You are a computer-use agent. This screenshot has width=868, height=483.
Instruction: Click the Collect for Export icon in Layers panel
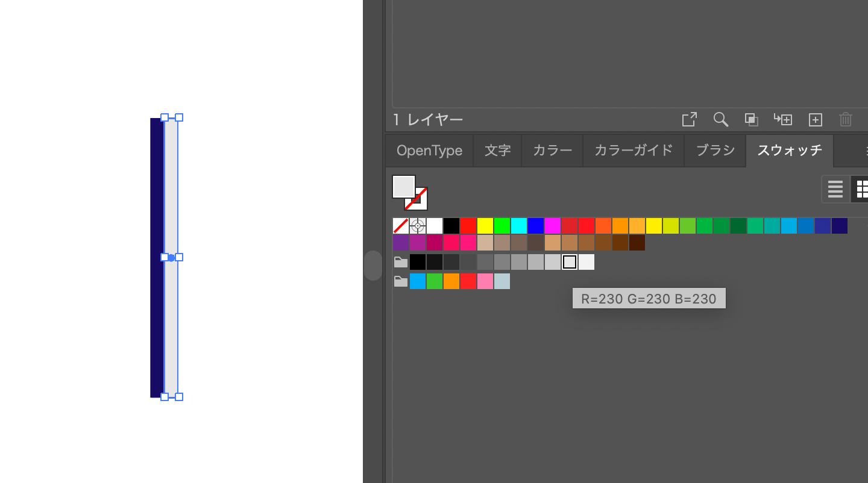point(689,119)
